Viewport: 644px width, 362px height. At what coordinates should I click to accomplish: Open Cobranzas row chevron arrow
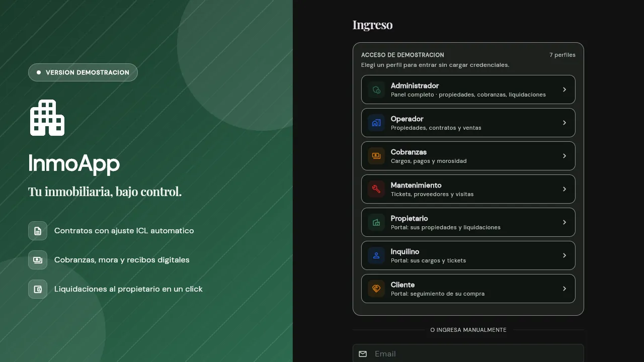click(x=565, y=156)
